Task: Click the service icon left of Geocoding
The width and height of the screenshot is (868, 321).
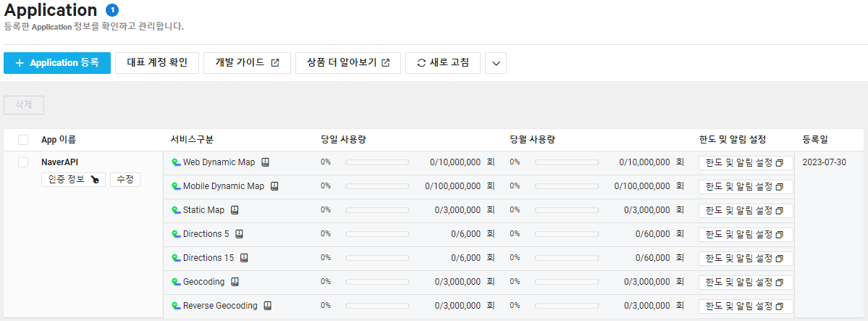Action: 176,282
